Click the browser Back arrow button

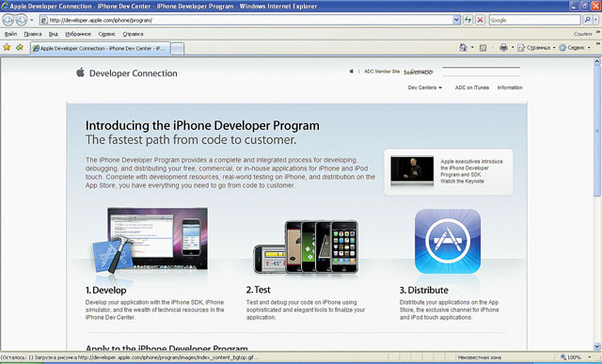click(x=8, y=20)
